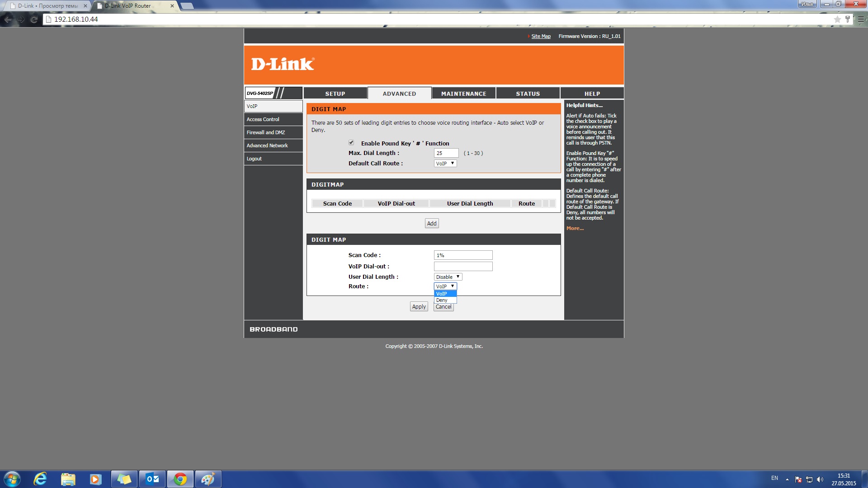Click the bookmark star icon
This screenshot has width=868, height=488.
(837, 19)
